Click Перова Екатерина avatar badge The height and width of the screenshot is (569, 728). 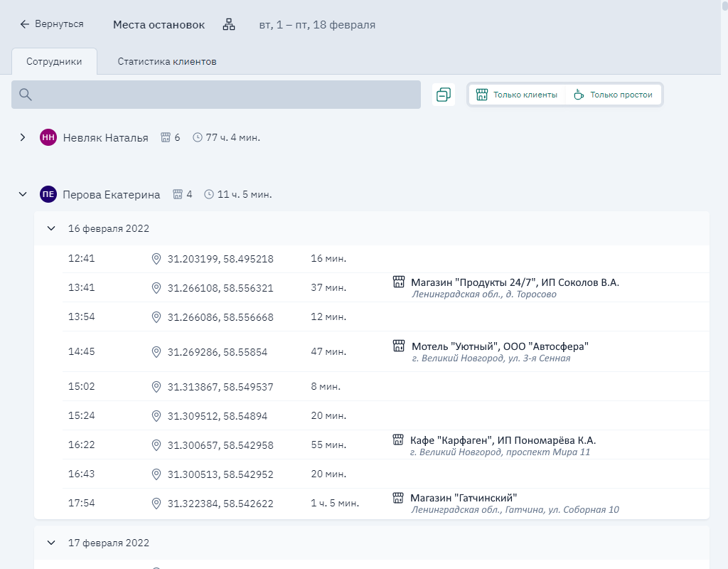coord(48,194)
